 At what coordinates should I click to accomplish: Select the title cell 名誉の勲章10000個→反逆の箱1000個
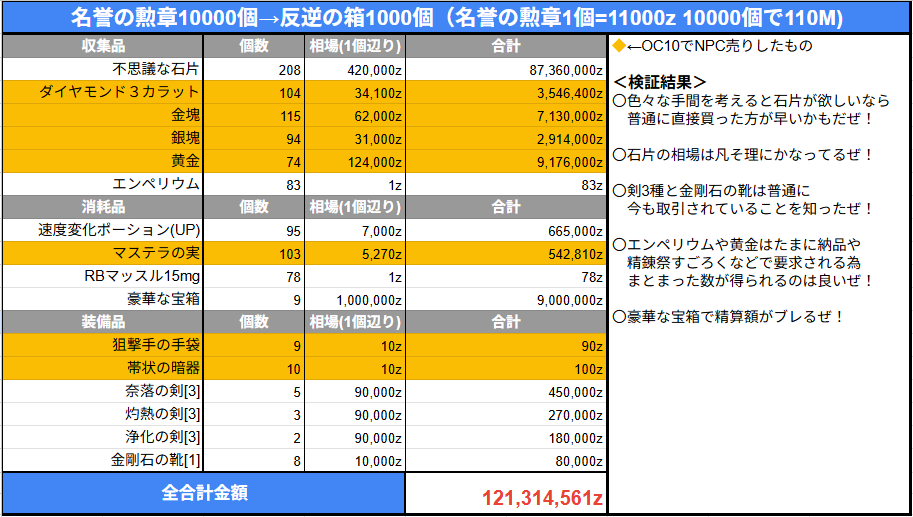point(456,17)
